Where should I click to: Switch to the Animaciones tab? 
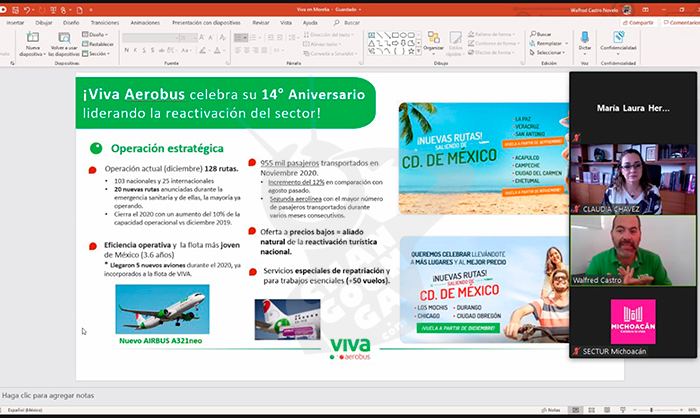144,20
